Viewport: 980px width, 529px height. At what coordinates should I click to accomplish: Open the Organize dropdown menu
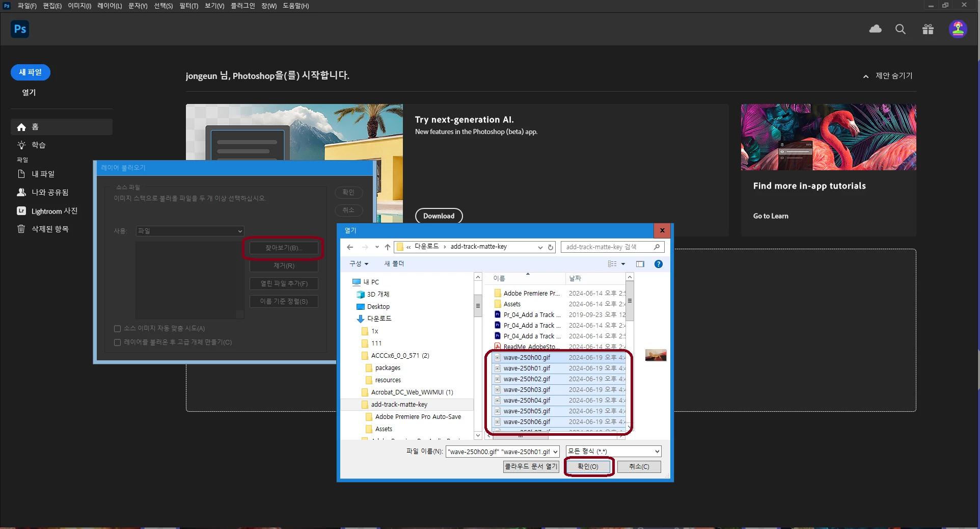tap(359, 264)
